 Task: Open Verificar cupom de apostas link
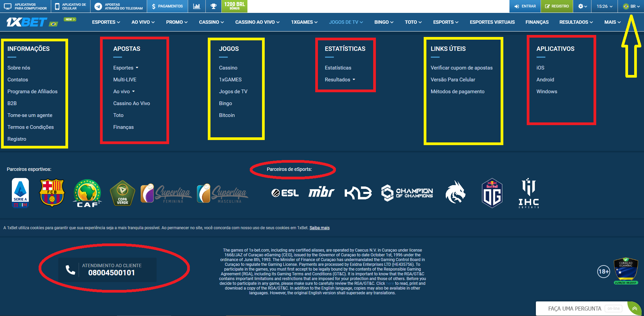click(461, 68)
